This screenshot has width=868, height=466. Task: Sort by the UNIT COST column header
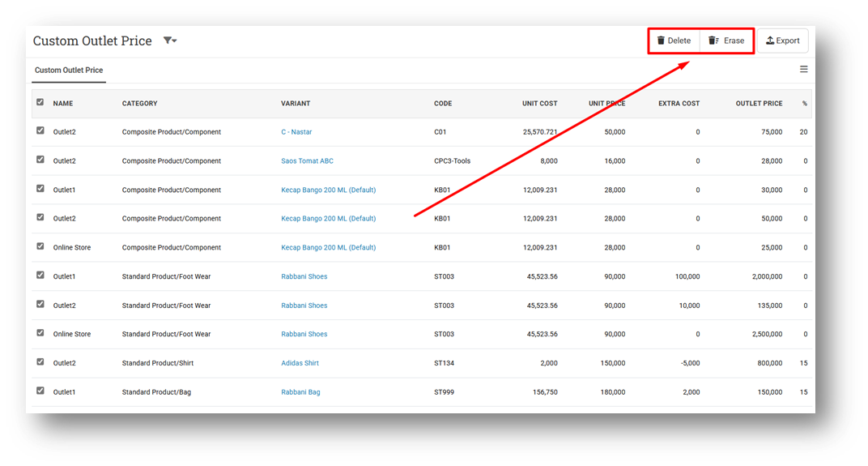(540, 104)
